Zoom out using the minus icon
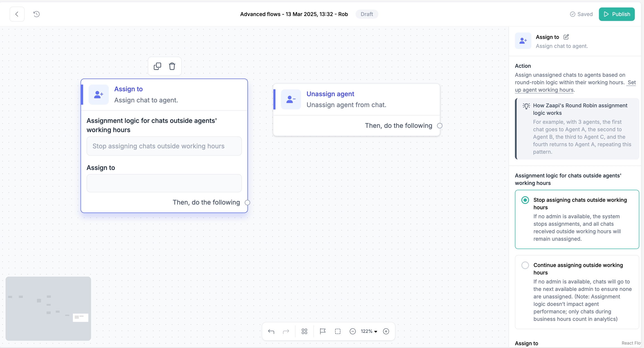644x348 pixels. 353,331
